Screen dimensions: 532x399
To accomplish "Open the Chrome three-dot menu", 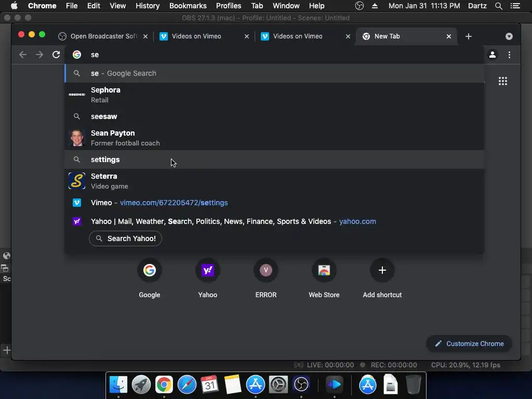I will click(x=509, y=55).
